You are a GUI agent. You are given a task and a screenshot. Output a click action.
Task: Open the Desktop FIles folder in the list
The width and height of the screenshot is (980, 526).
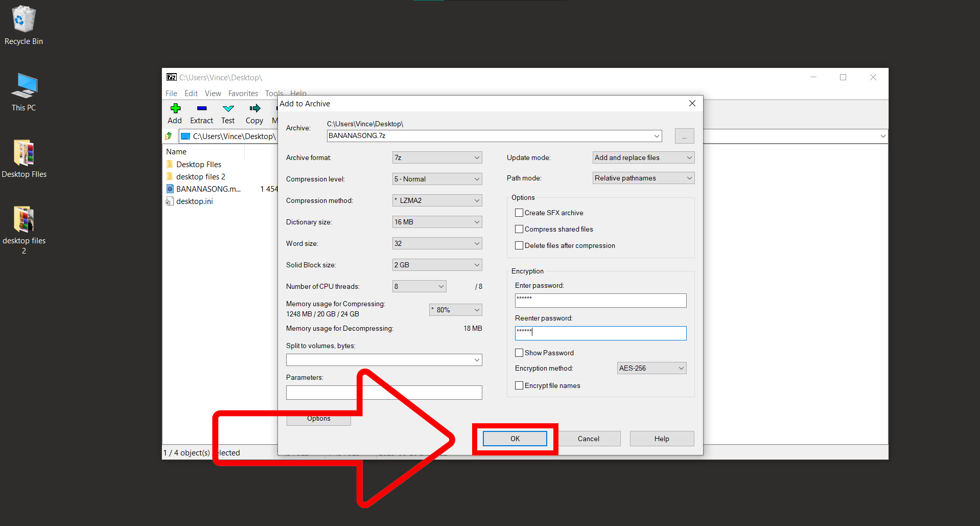click(x=198, y=164)
